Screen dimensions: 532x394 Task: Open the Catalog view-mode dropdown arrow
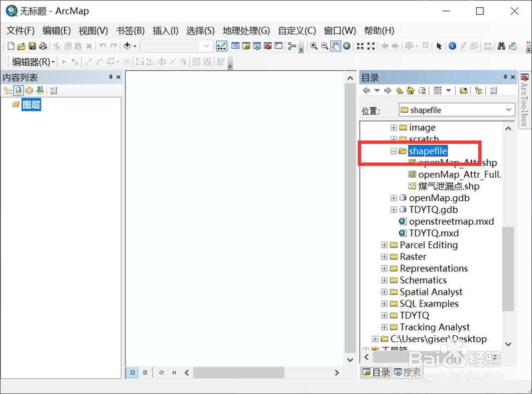[x=449, y=91]
